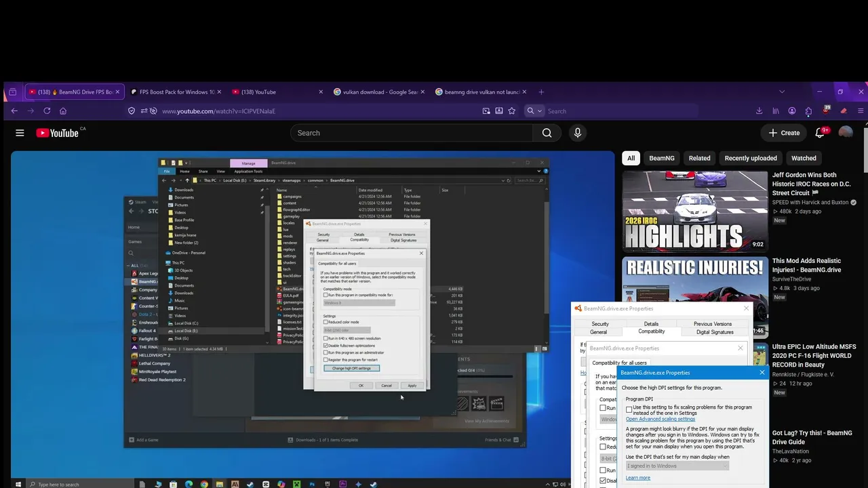Toggle Disable fullscreen optimizations checkbox in video
Image resolution: width=868 pixels, height=488 pixels.
[x=325, y=346]
